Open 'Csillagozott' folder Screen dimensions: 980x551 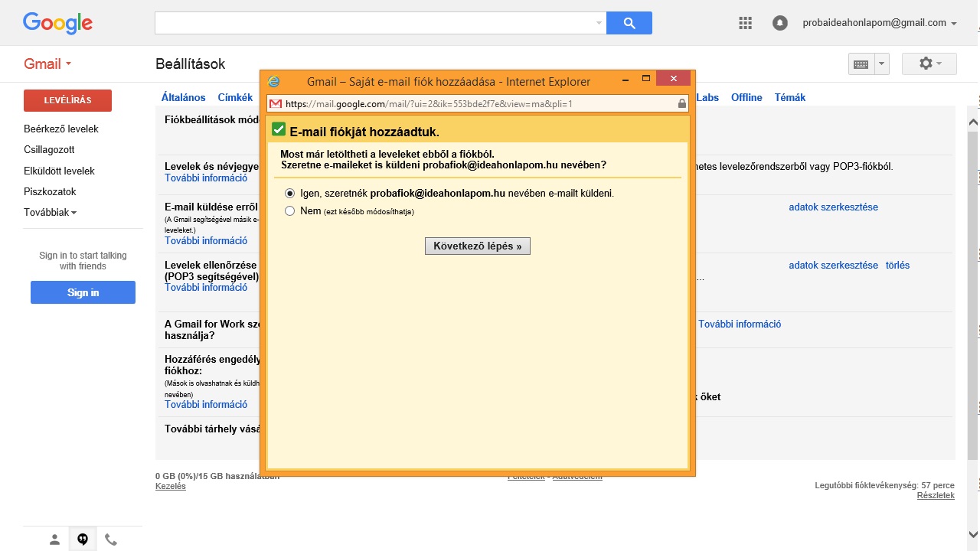tap(49, 150)
